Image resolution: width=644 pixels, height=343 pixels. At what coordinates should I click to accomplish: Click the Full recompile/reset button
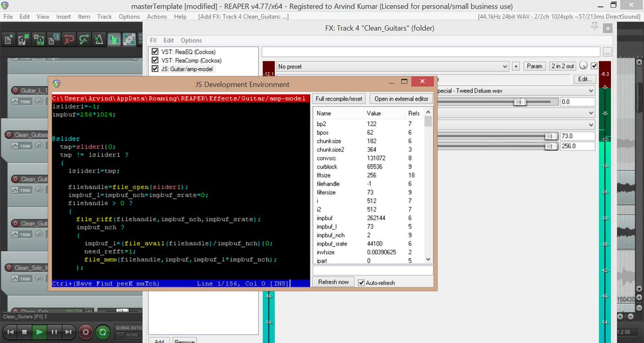(x=339, y=99)
